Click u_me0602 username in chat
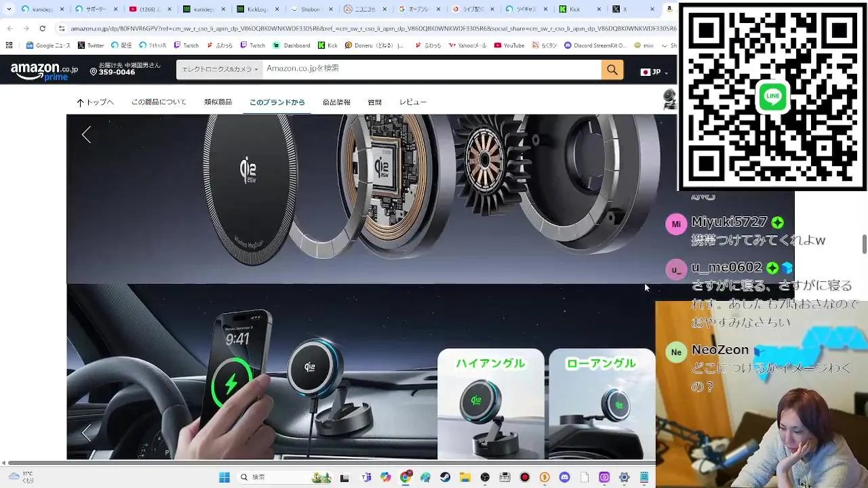868x488 pixels. (726, 268)
